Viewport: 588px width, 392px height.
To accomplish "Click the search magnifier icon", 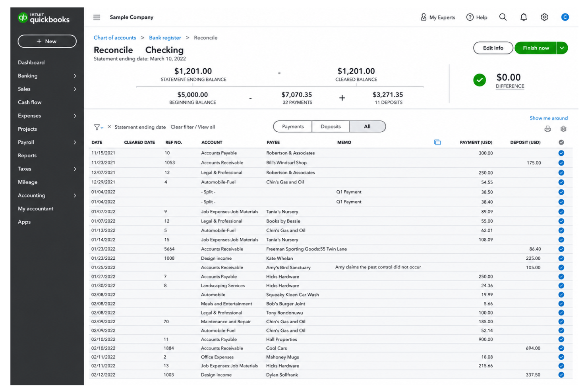I will click(503, 17).
